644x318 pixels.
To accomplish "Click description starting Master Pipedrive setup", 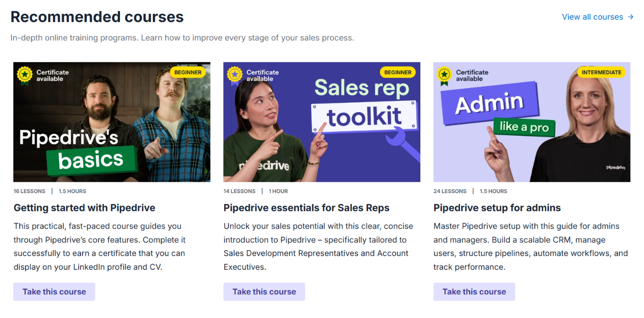I will click(530, 247).
